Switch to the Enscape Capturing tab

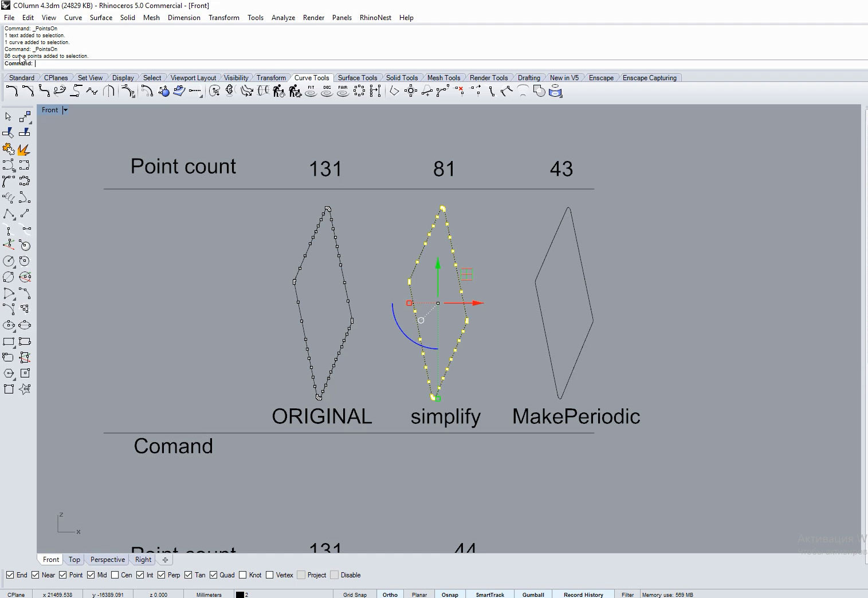coord(649,78)
